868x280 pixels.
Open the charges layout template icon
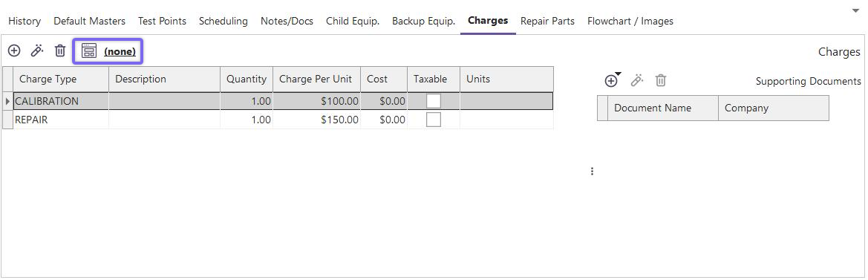tap(89, 51)
